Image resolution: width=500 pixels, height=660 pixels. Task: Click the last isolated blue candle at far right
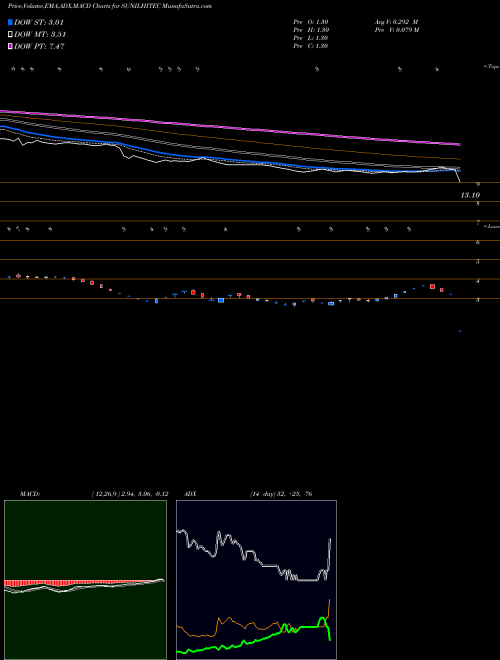[460, 331]
